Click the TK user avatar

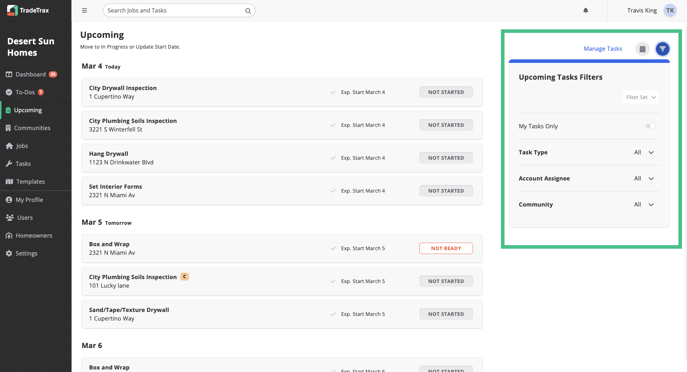[670, 11]
